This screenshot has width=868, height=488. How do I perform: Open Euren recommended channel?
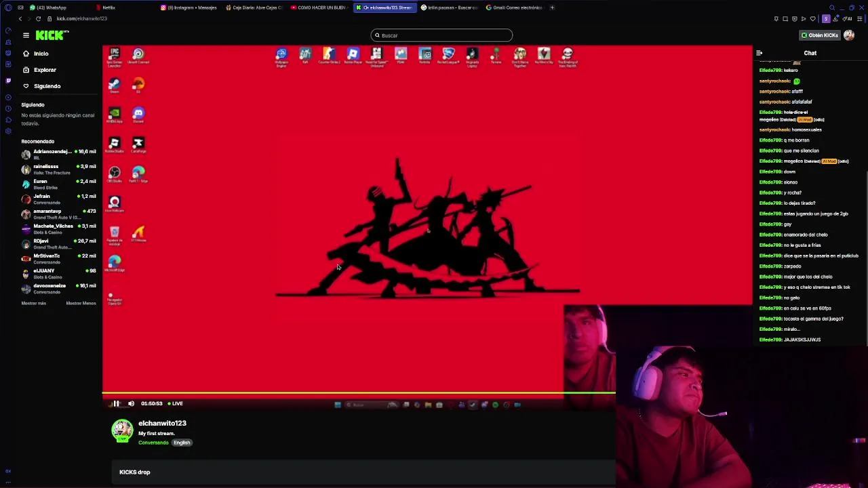click(58, 184)
